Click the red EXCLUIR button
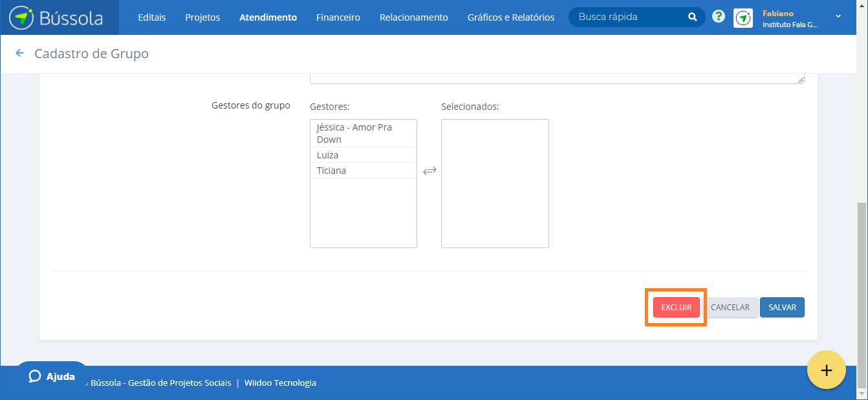Viewport: 868px width, 400px height. [676, 308]
